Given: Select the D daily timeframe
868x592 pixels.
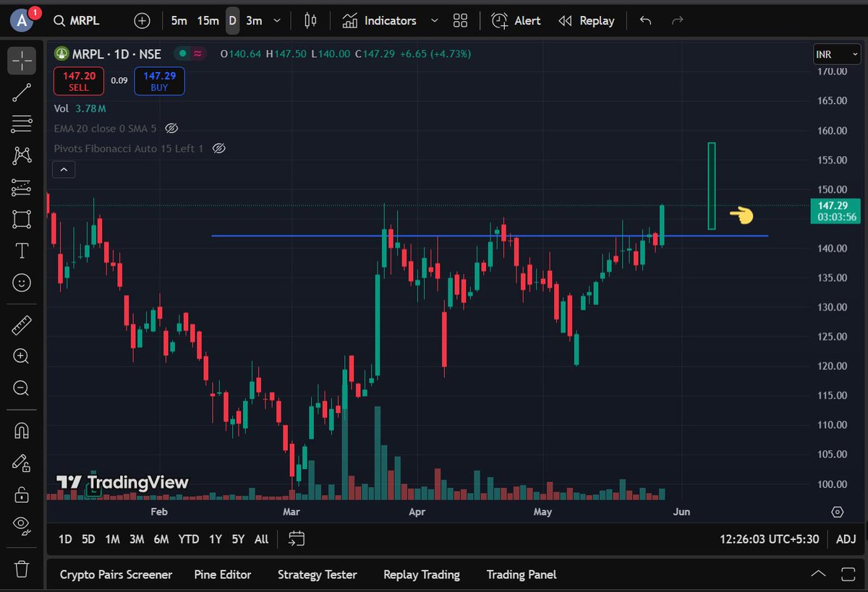Looking at the screenshot, I should (x=232, y=21).
